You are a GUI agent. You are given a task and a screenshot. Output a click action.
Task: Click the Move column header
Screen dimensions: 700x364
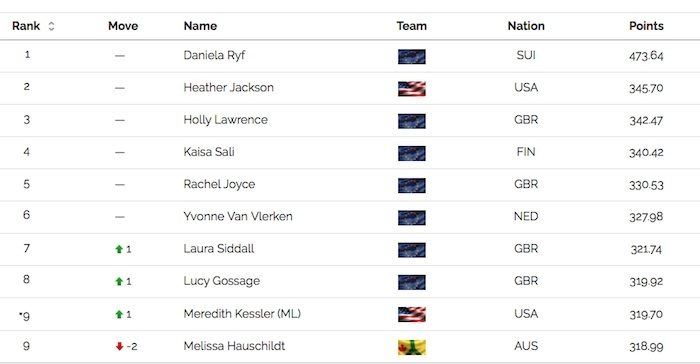pos(123,26)
